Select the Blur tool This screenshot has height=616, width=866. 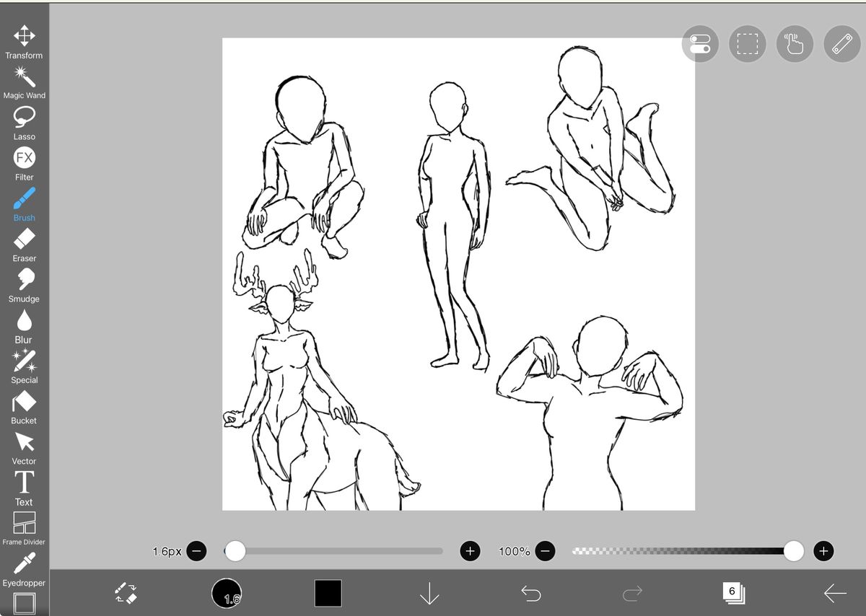pos(24,326)
